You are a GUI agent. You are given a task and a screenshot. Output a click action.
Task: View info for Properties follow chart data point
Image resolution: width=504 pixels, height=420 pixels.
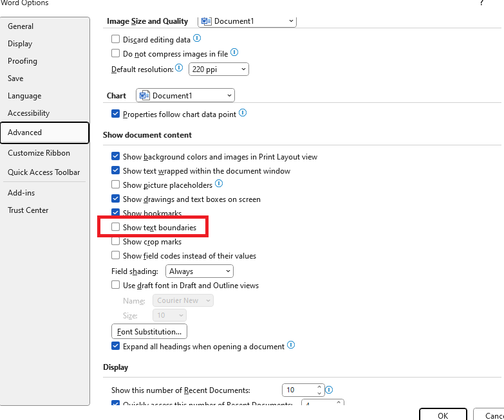[x=243, y=113]
